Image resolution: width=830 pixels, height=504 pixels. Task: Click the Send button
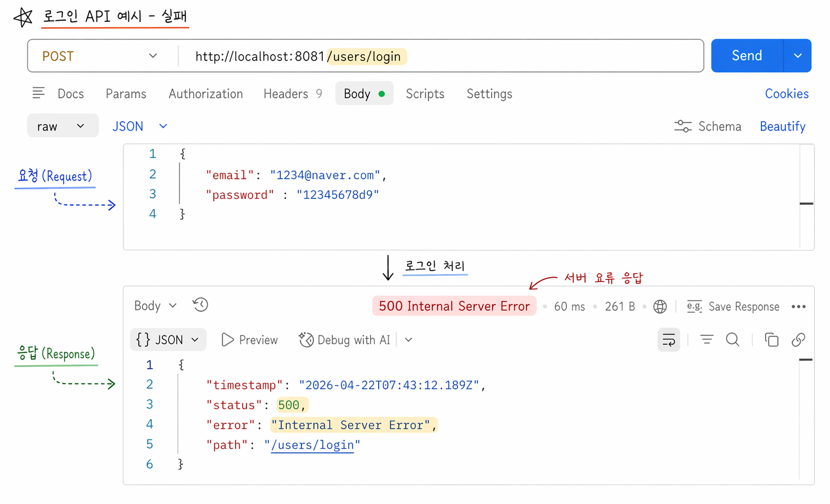pos(746,56)
